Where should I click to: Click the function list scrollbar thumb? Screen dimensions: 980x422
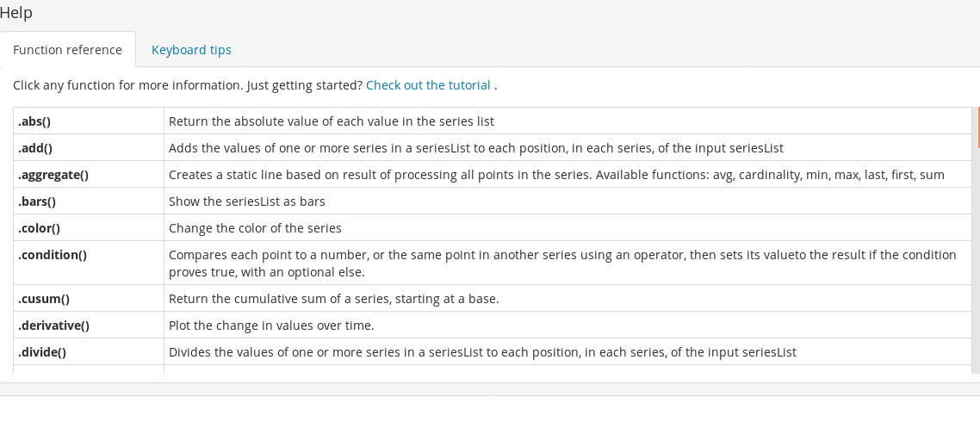coord(977,127)
